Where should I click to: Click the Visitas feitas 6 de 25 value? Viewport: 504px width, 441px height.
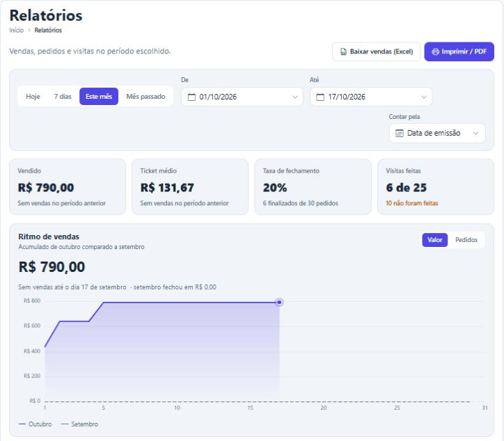[407, 188]
